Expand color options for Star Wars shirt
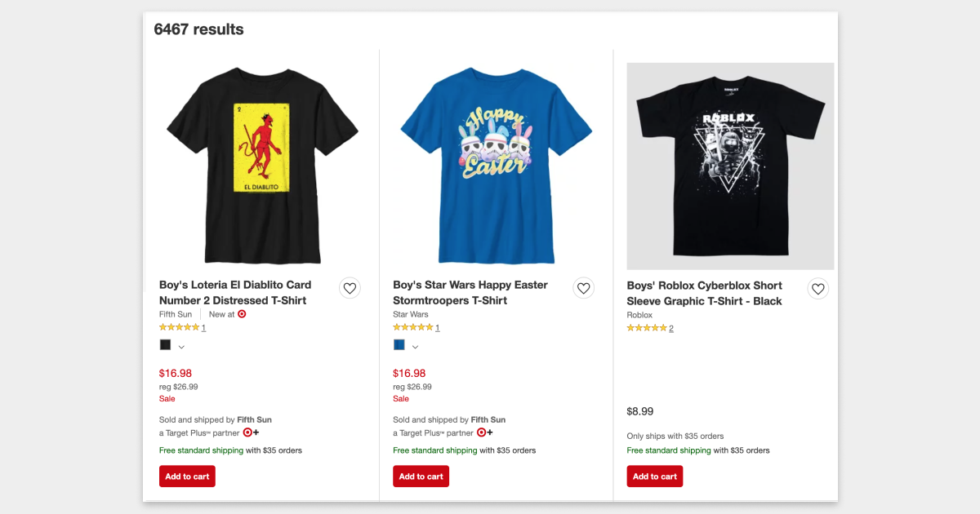 (415, 347)
